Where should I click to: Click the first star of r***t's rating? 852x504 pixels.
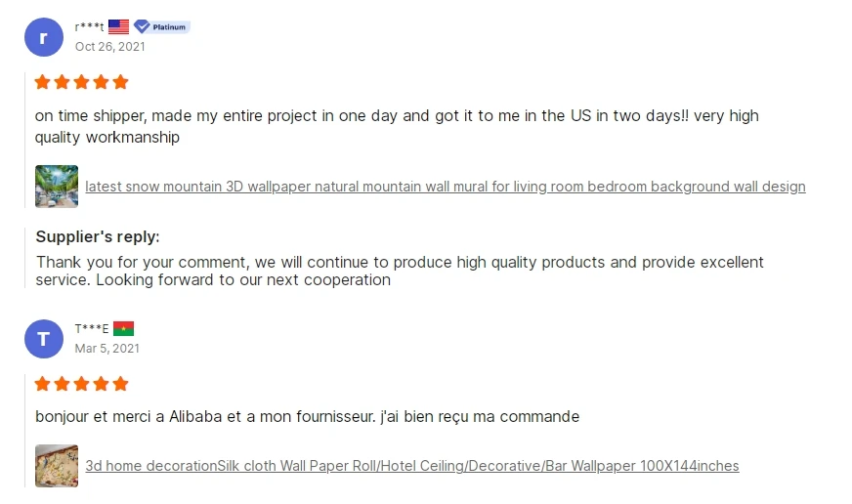tap(43, 82)
